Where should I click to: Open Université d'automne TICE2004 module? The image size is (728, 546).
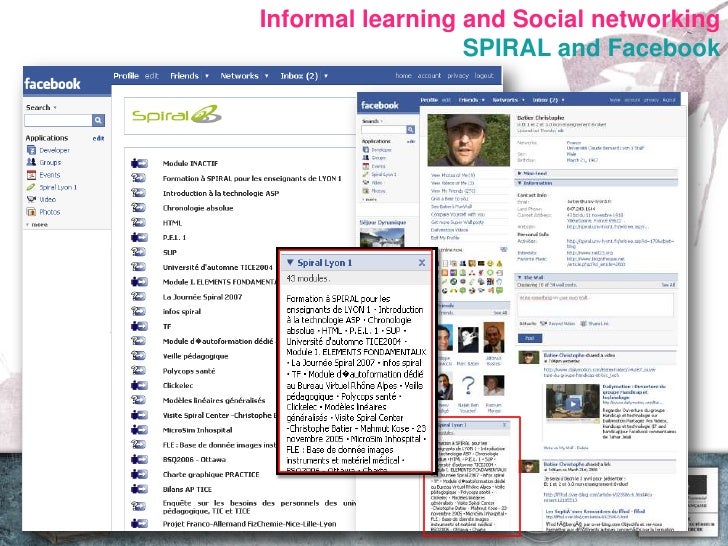(217, 267)
